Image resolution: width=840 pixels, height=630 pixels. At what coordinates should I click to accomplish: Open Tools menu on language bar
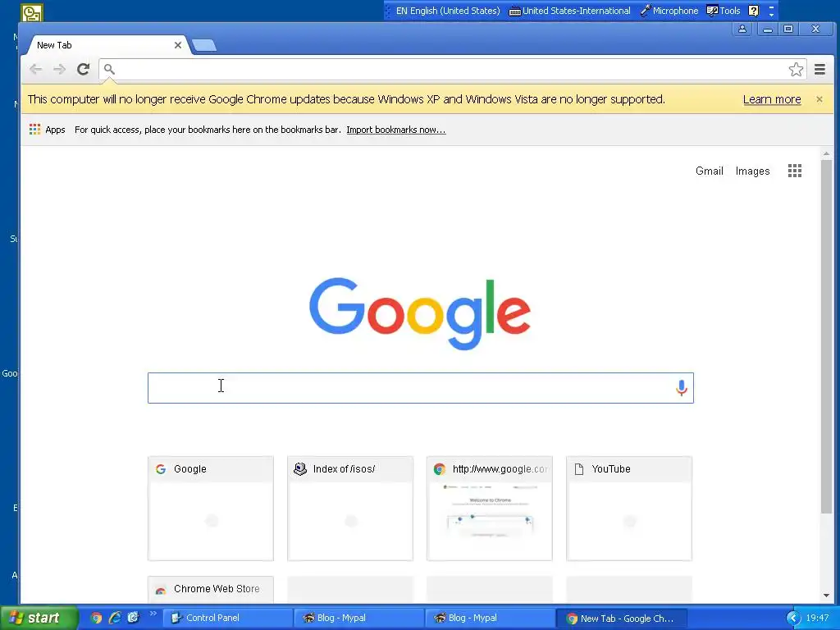tap(724, 11)
